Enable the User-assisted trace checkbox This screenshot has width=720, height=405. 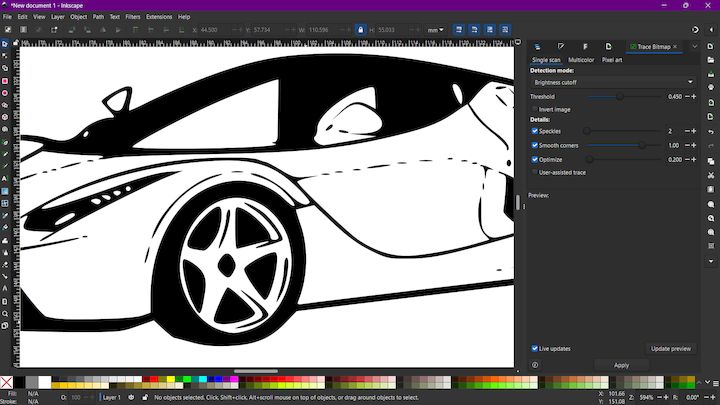[534, 172]
